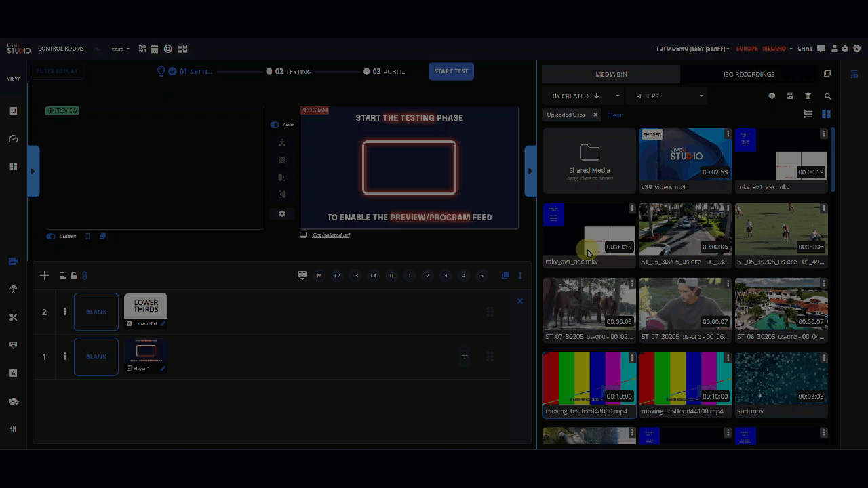Switch media bin to list view
The image size is (868, 488).
[808, 115]
